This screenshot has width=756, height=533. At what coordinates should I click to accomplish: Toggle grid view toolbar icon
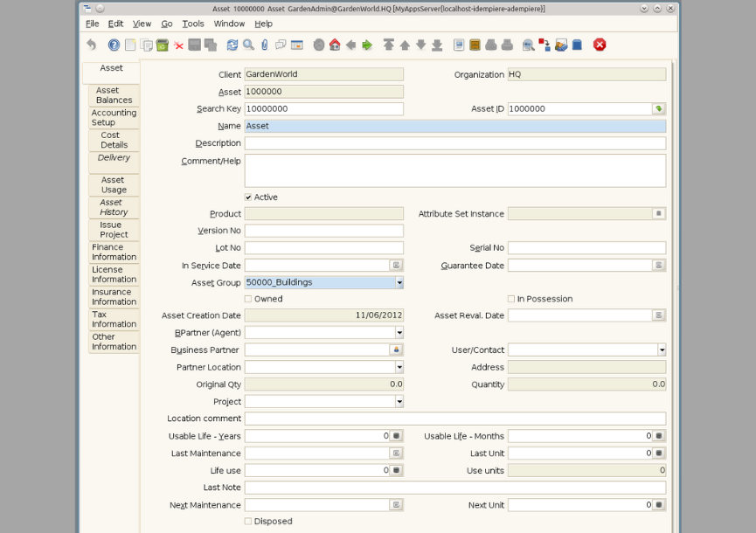pos(297,45)
